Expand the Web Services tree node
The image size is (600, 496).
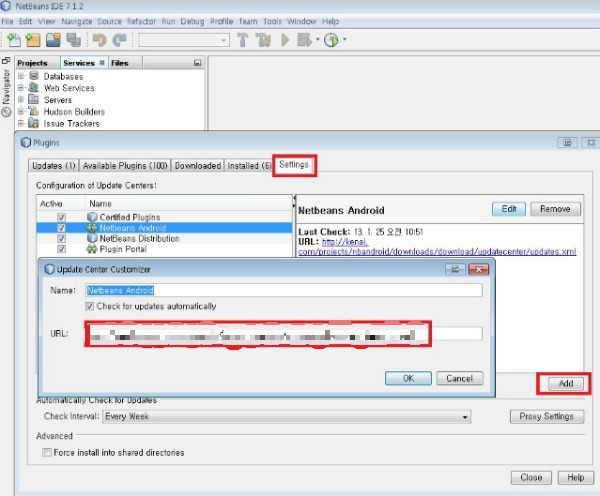coord(21,88)
